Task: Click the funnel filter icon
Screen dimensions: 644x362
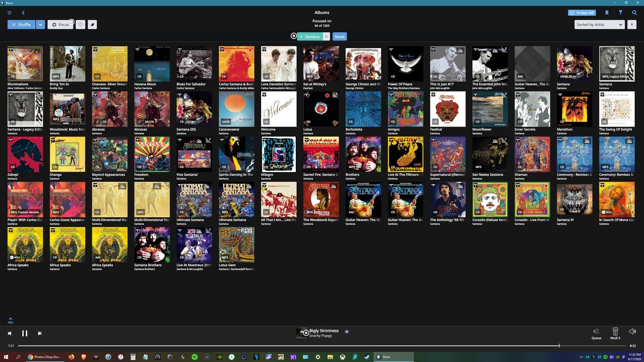Action: tap(620, 13)
